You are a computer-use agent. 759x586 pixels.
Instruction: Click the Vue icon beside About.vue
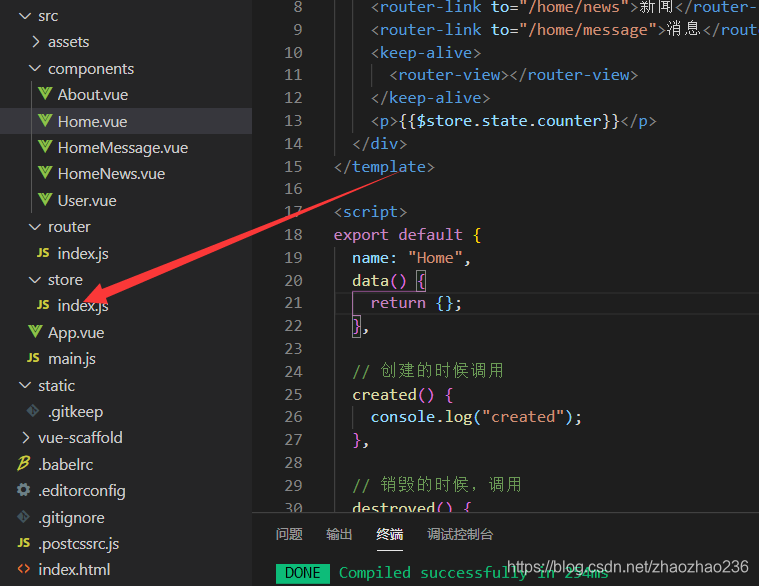(45, 93)
